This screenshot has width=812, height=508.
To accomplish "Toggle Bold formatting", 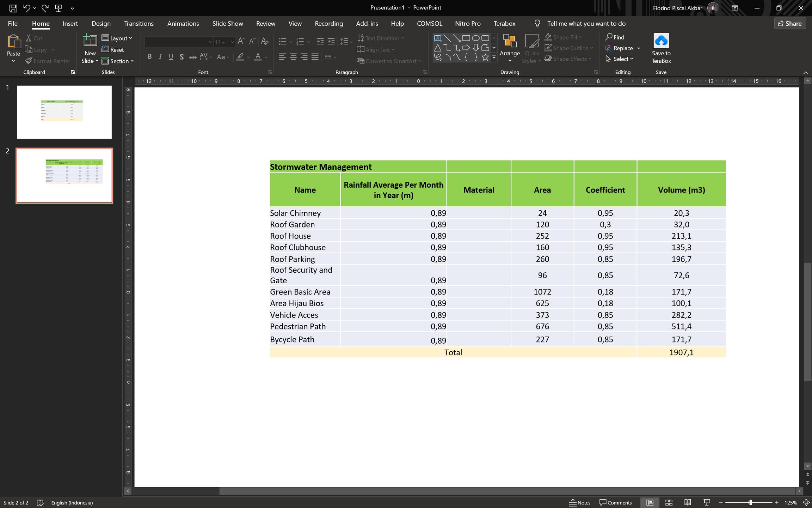I will [150, 57].
